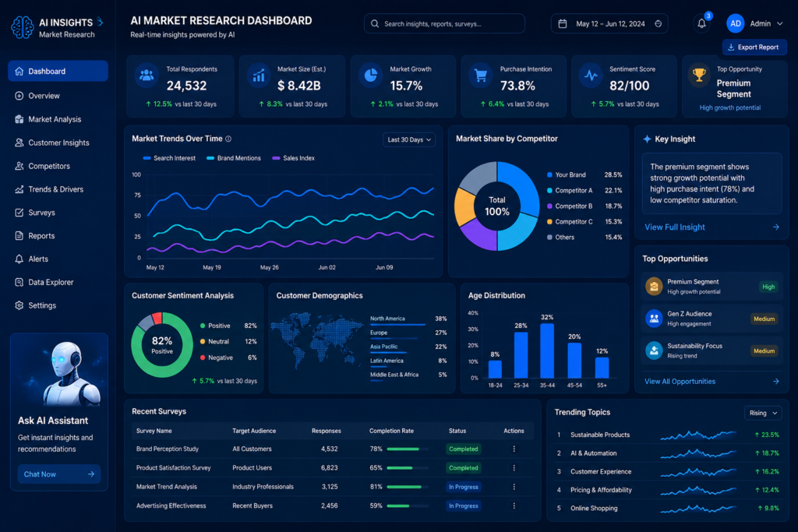Click the Chat Now button
This screenshot has height=532, width=798.
pyautogui.click(x=59, y=474)
